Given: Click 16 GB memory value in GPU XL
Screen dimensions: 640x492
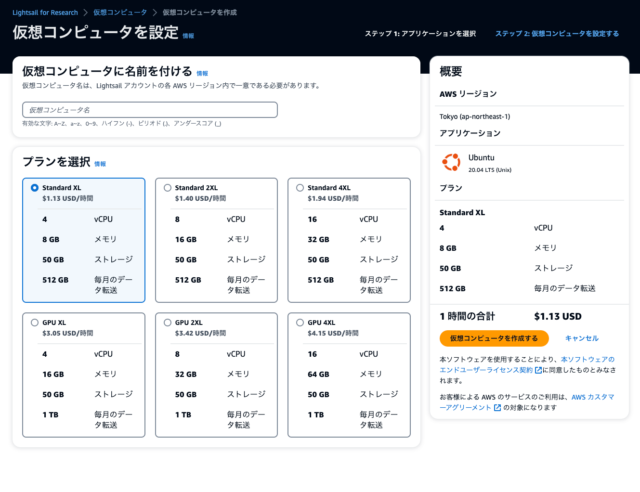Looking at the screenshot, I should point(53,374).
